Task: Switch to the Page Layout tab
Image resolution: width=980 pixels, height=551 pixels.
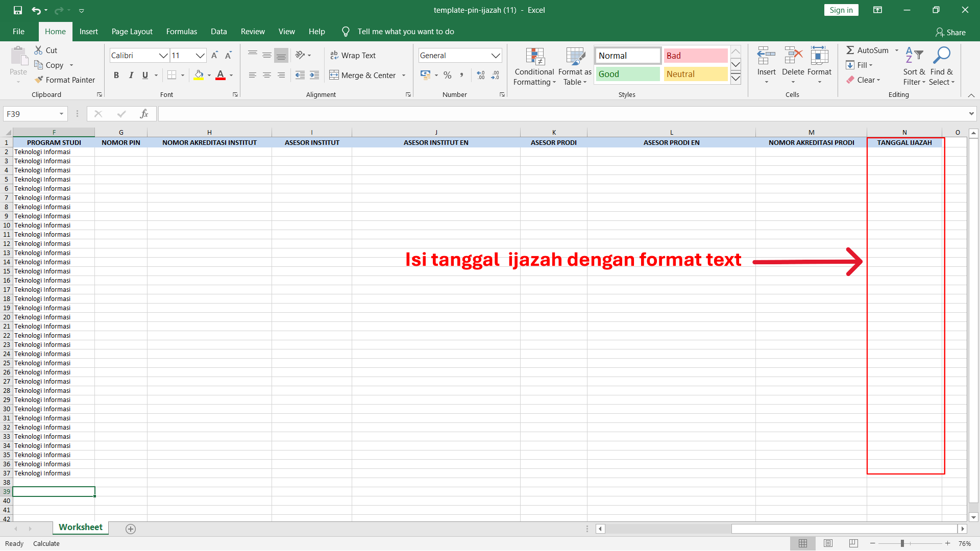Action: pyautogui.click(x=132, y=32)
